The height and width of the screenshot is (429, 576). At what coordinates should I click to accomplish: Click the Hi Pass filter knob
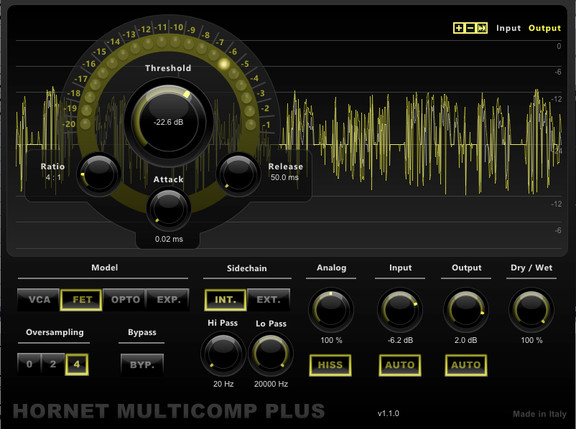coord(223,353)
